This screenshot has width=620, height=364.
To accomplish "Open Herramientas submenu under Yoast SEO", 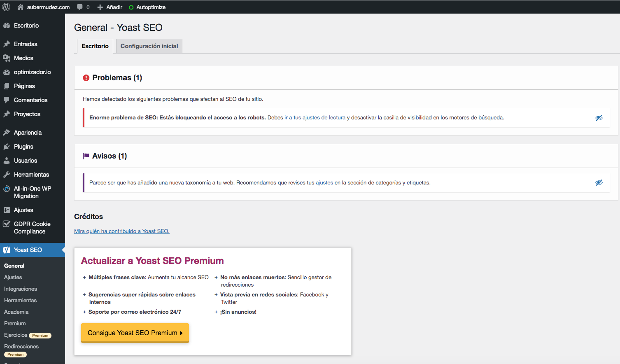I will 21,301.
